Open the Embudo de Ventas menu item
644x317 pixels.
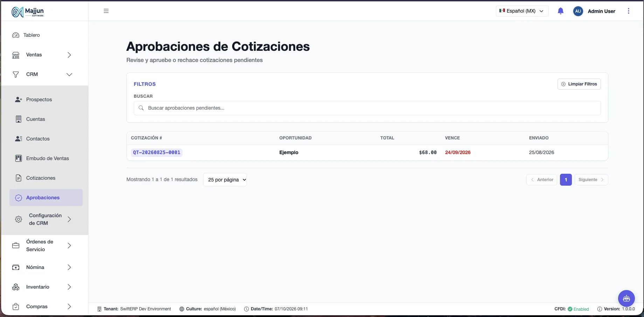pos(46,158)
